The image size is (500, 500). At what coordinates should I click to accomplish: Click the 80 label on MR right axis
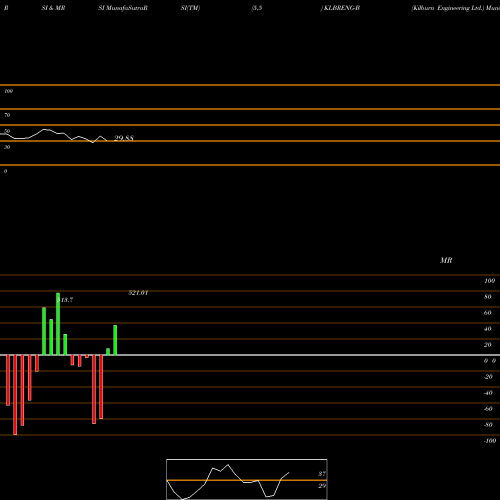[x=487, y=297]
